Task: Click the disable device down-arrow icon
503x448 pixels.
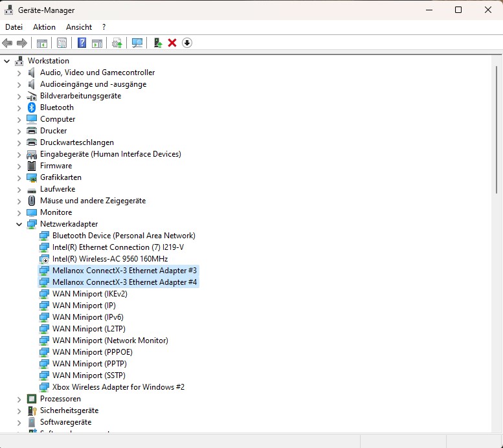Action: (x=186, y=43)
